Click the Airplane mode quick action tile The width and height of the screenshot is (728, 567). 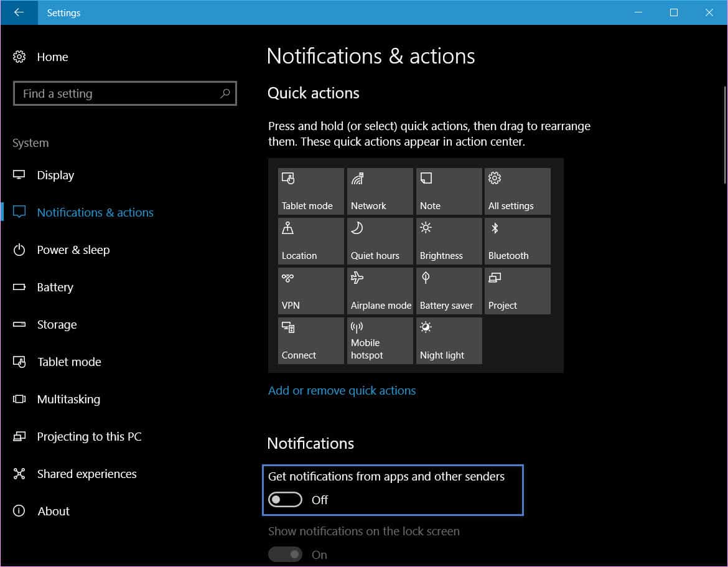pyautogui.click(x=380, y=291)
